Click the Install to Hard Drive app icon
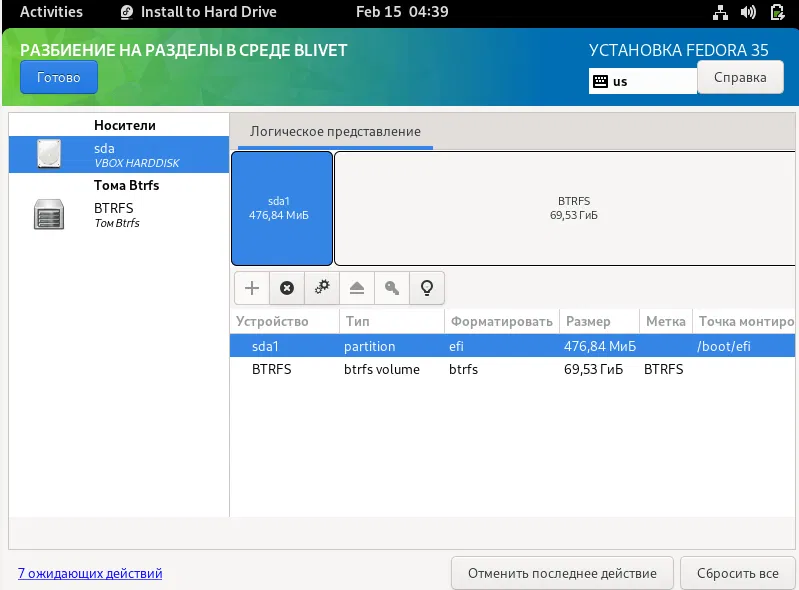The image size is (799, 590). (126, 12)
